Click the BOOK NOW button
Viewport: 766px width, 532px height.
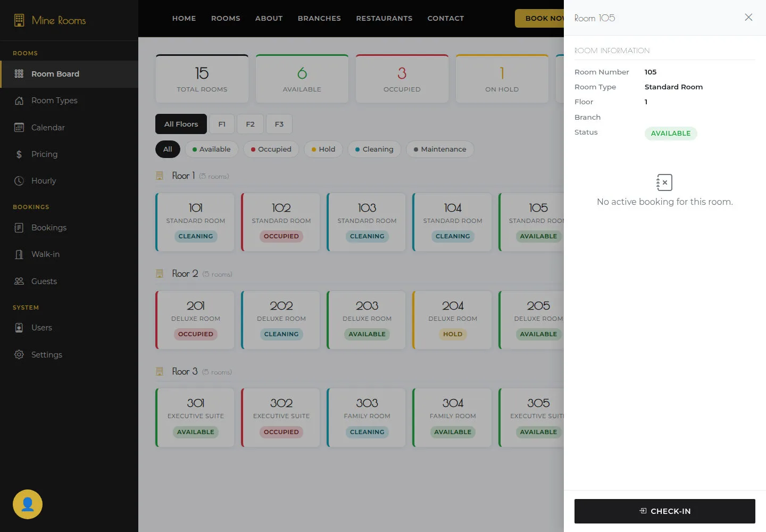pos(539,18)
